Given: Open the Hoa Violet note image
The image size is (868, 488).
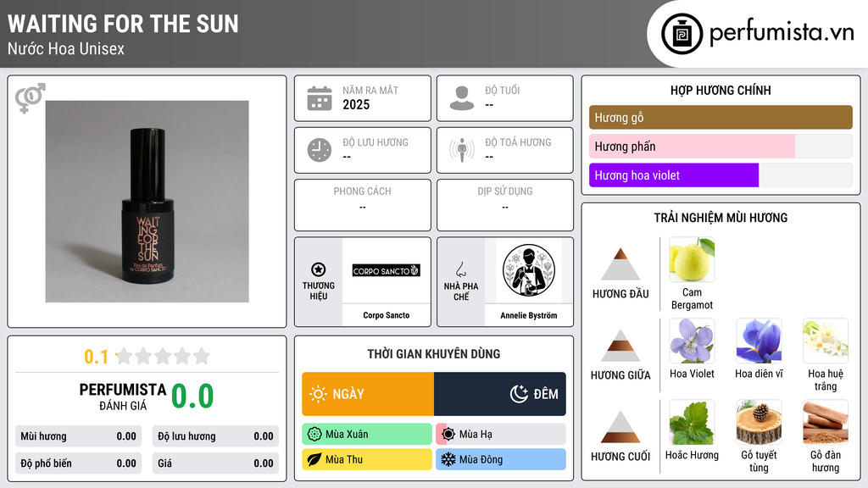Looking at the screenshot, I should click(x=692, y=341).
